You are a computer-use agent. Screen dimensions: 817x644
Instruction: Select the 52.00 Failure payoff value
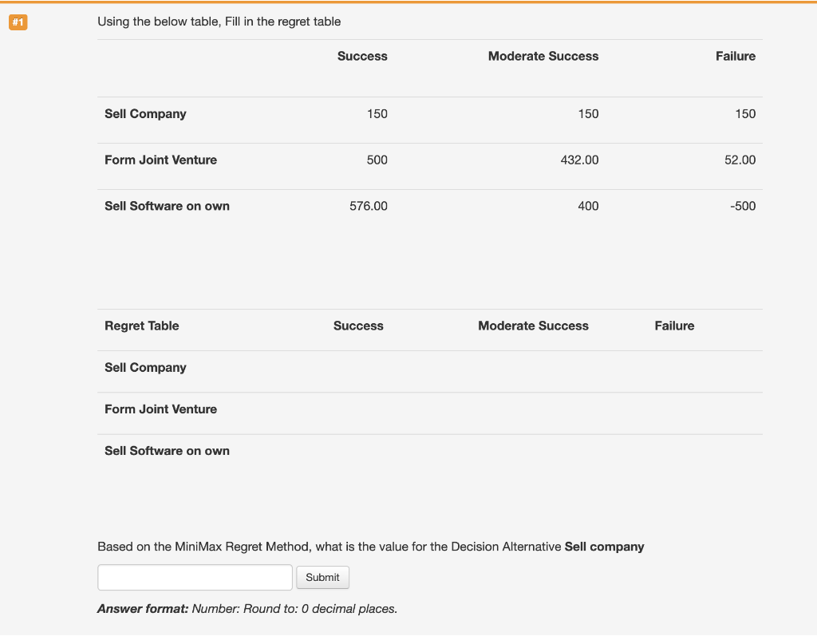[740, 160]
